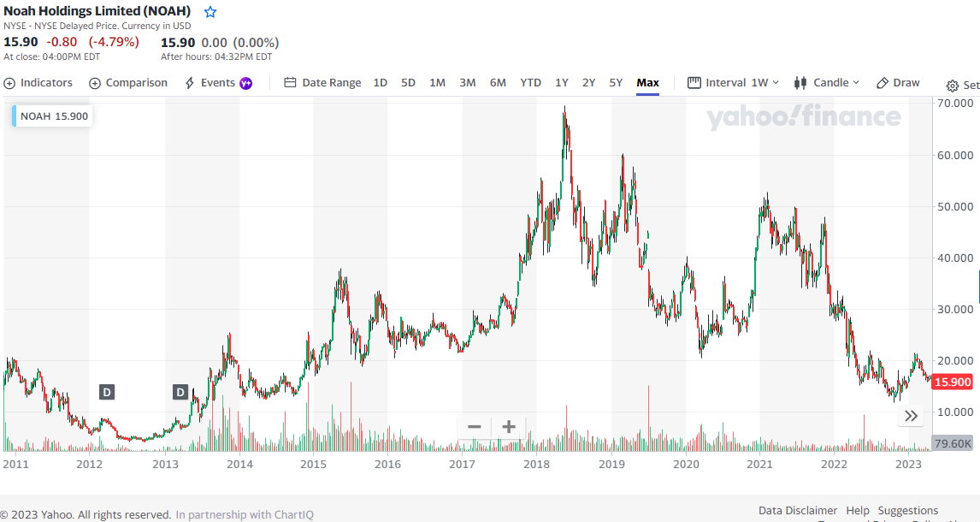Screen dimensions: 980x522
Task: Select the 3M range
Action: click(x=468, y=82)
